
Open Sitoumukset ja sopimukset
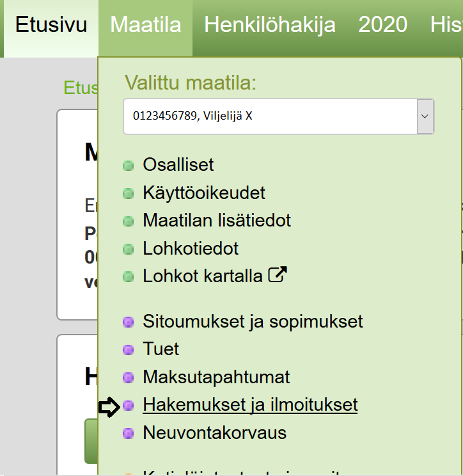[x=253, y=321]
